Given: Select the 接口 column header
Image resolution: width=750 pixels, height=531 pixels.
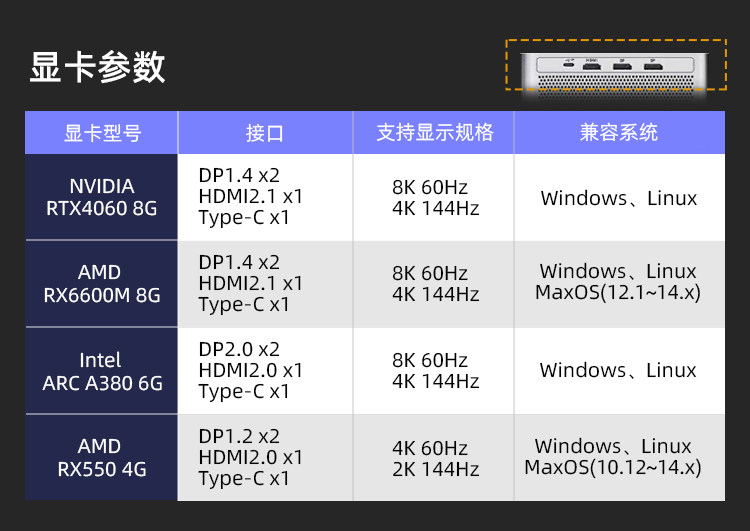Looking at the screenshot, I should [265, 133].
